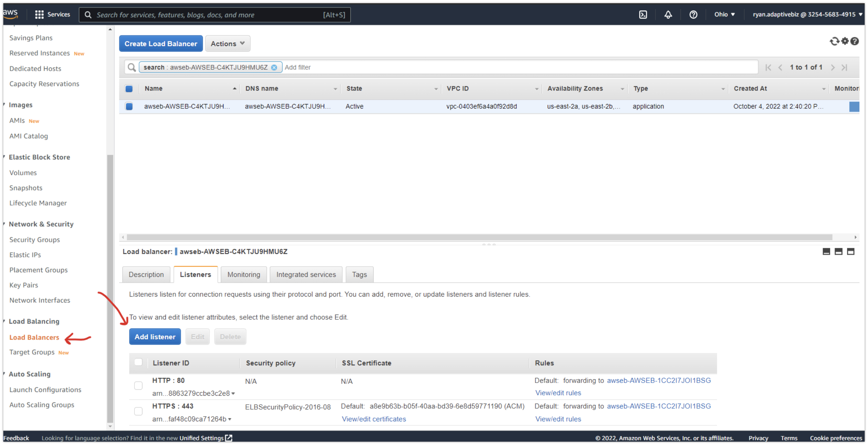The width and height of the screenshot is (868, 445).
Task: Go to the first results page
Action: (768, 67)
